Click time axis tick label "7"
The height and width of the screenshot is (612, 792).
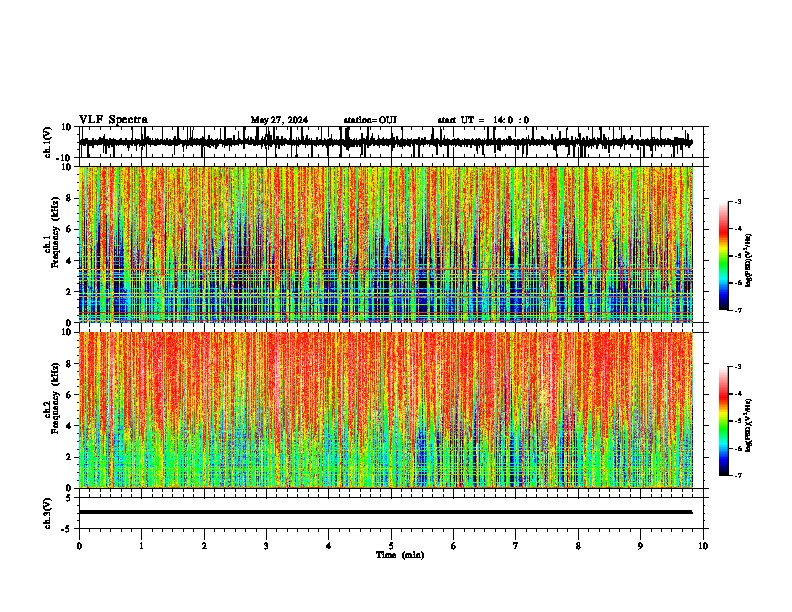coord(516,546)
